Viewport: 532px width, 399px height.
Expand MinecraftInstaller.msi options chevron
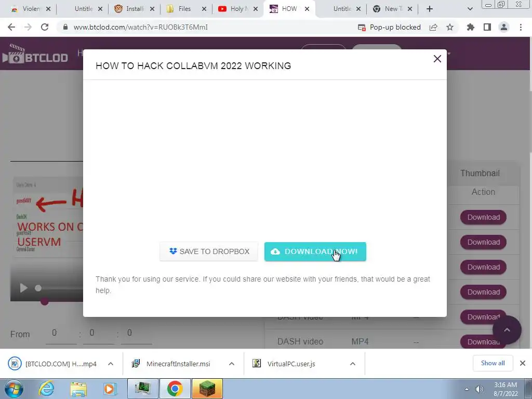coord(232,364)
